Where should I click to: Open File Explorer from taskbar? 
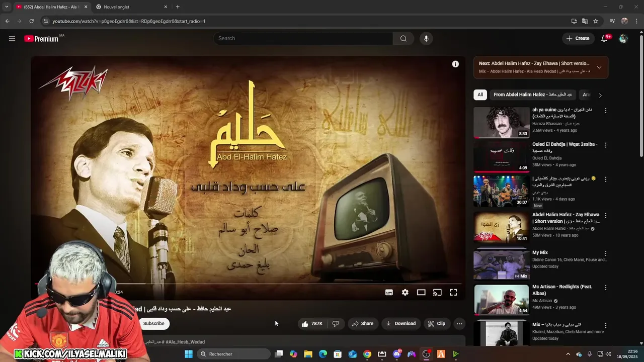click(308, 354)
